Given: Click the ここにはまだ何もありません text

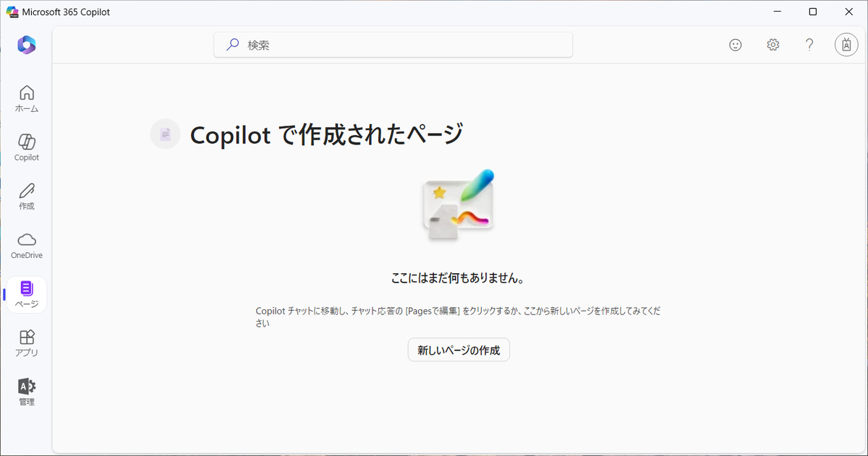Looking at the screenshot, I should (x=458, y=278).
